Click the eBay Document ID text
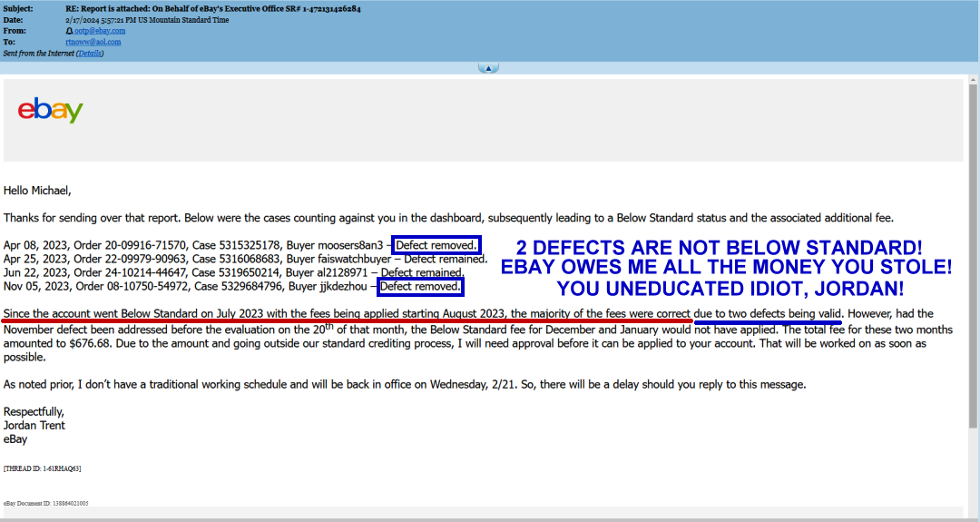980x522 pixels. click(x=45, y=503)
